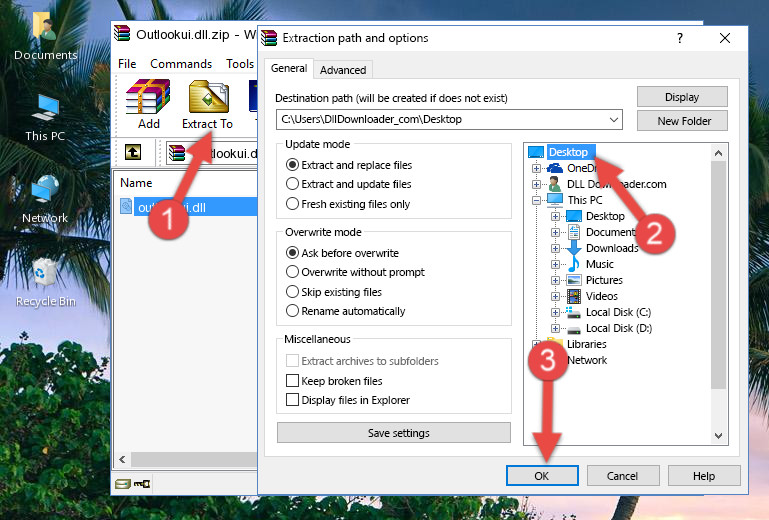Switch to the Advanced tab
Screen dimensions: 769x520
[x=343, y=70]
